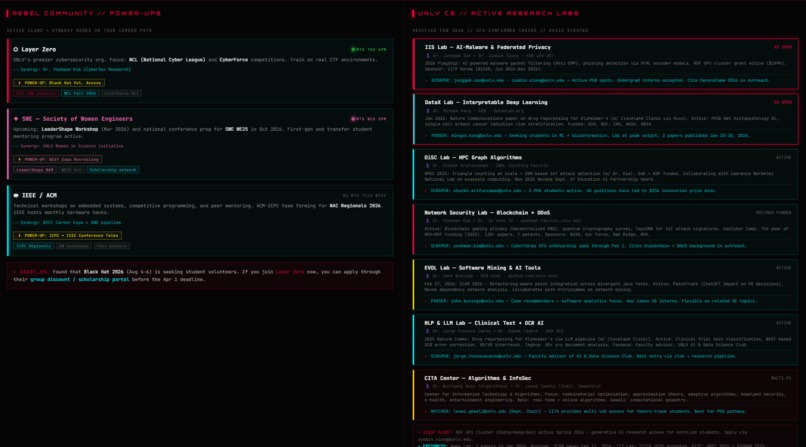The width and height of the screenshot is (806, 447).
Task: Select the NCL Fall 2026 tag
Action: (x=80, y=94)
